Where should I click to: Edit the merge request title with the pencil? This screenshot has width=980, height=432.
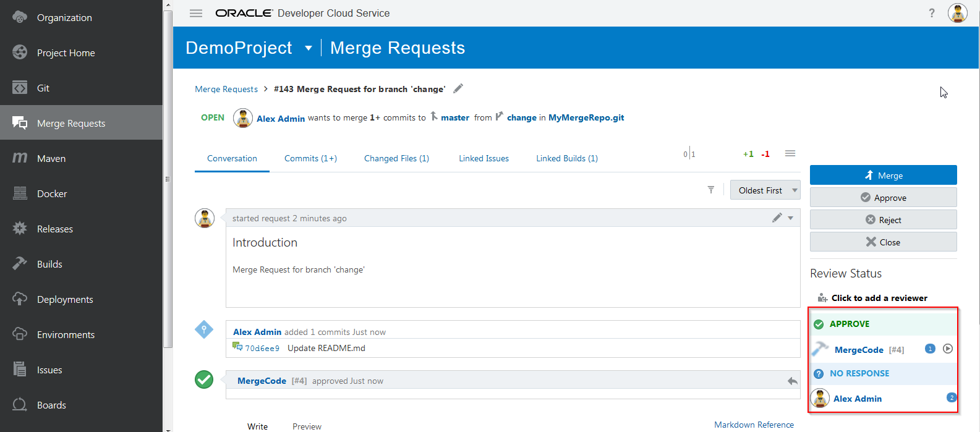click(x=458, y=88)
